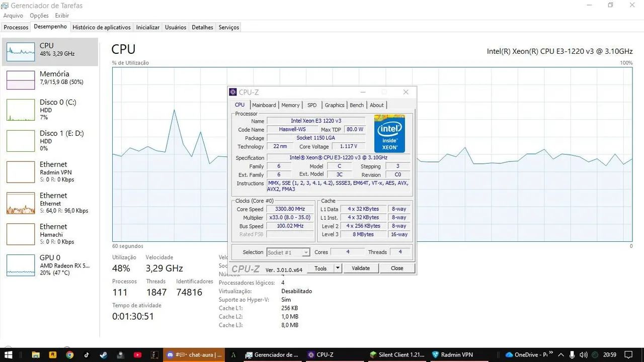Click the Intel Inside Xeon logo
Screen dimensions: 644x362
pos(389,134)
